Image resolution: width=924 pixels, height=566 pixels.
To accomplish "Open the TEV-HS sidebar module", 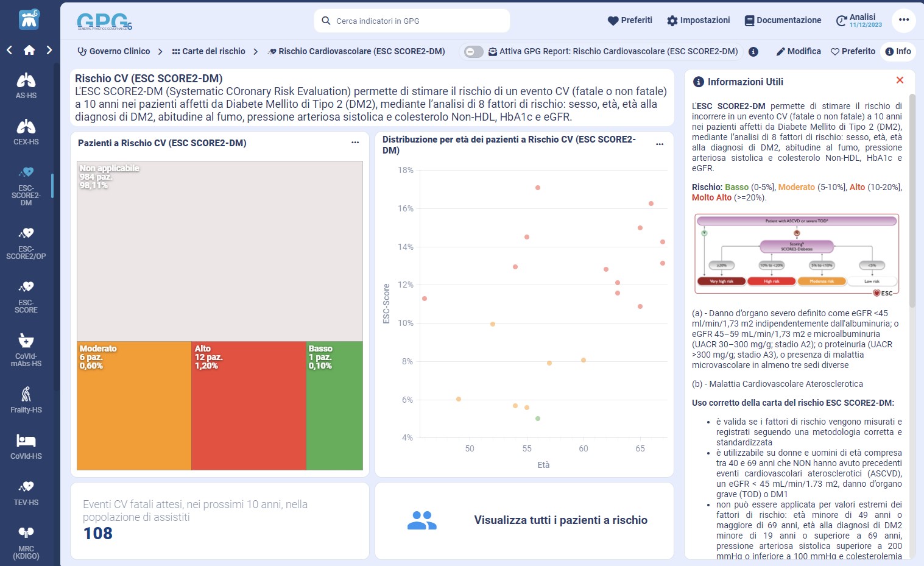I will (x=26, y=492).
